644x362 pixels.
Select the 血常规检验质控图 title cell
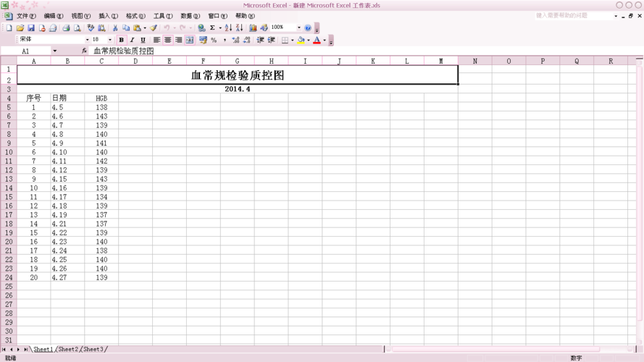click(x=238, y=75)
